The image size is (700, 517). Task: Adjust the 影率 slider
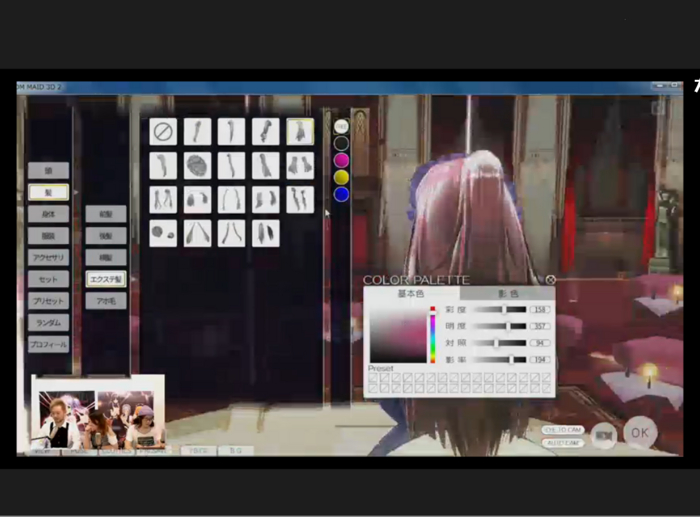point(500,359)
